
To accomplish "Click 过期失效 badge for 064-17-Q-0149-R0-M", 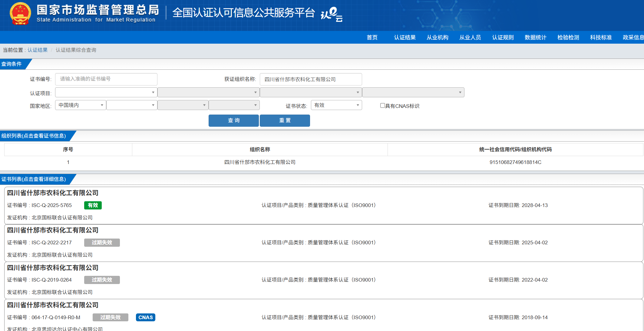I will (110, 317).
